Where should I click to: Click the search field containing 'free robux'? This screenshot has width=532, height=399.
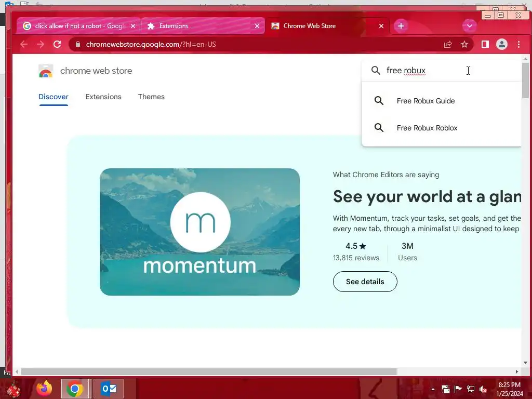point(441,71)
